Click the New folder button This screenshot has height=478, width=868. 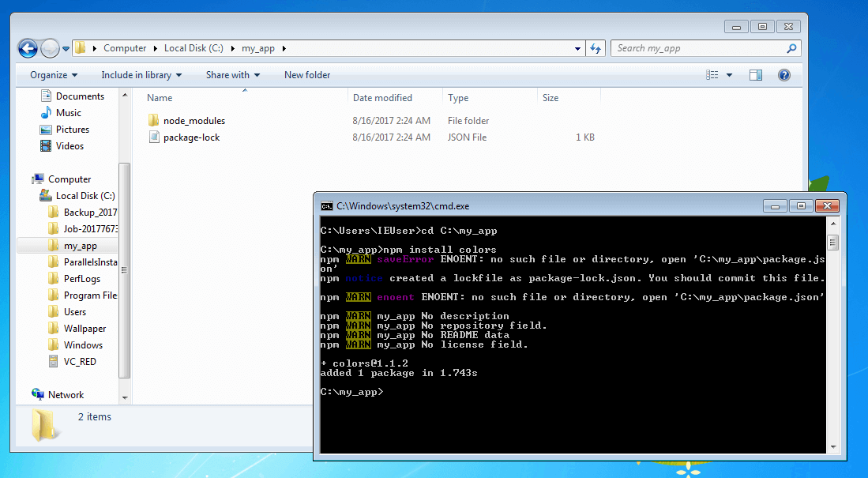pos(307,75)
